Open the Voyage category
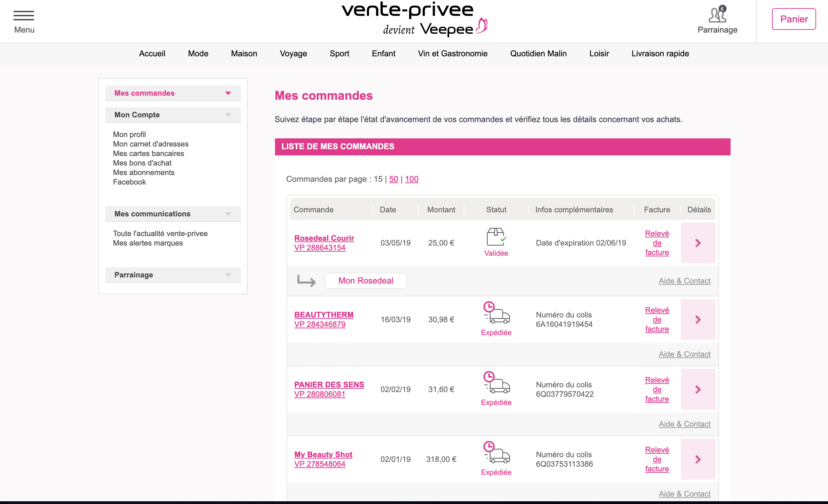The image size is (828, 504). [x=293, y=54]
